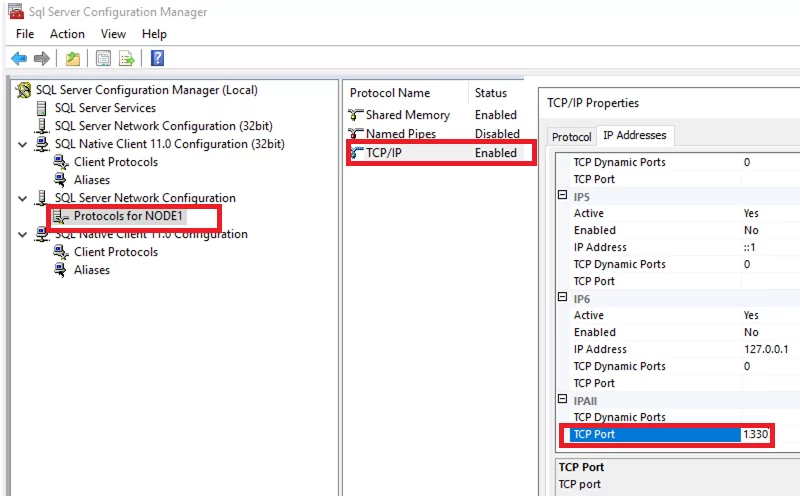This screenshot has width=800, height=496.
Task: Click the lower Client Protocols icon
Action: coord(61,252)
